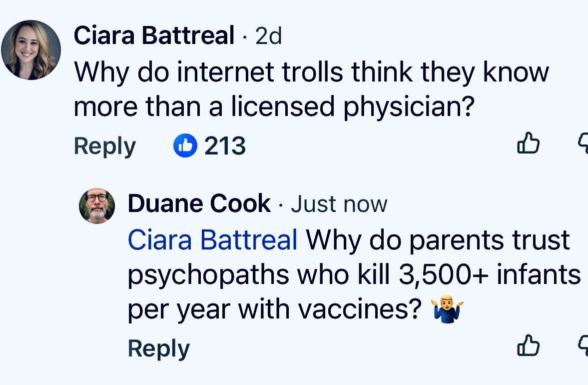View the 213 reactions count
588x385 pixels.
pyautogui.click(x=225, y=145)
